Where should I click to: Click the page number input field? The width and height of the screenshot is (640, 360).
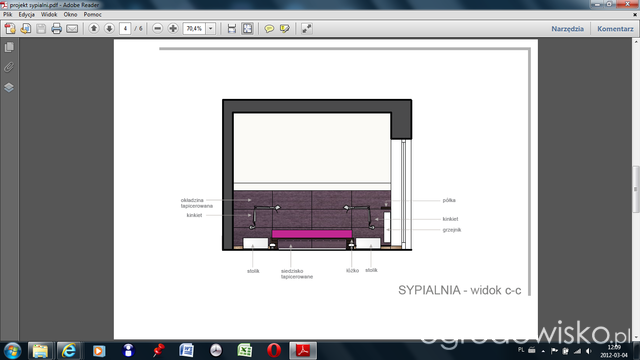125,29
